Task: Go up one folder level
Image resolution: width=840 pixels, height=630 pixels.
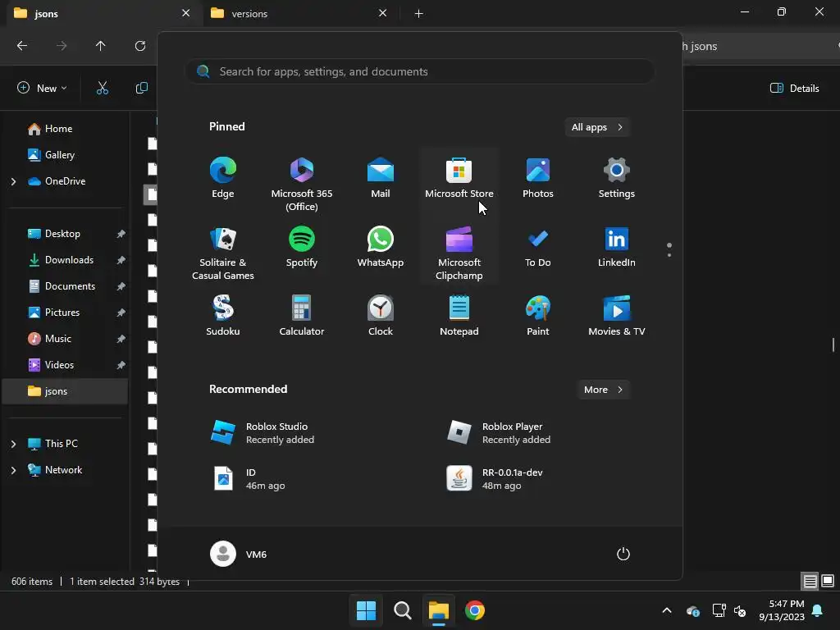Action: (100, 46)
